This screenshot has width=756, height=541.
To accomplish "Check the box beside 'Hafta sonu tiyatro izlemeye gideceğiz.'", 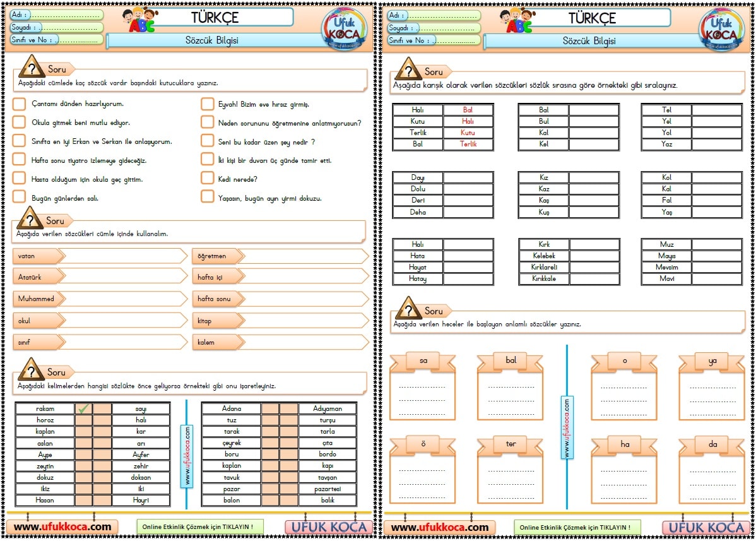I will tap(20, 160).
